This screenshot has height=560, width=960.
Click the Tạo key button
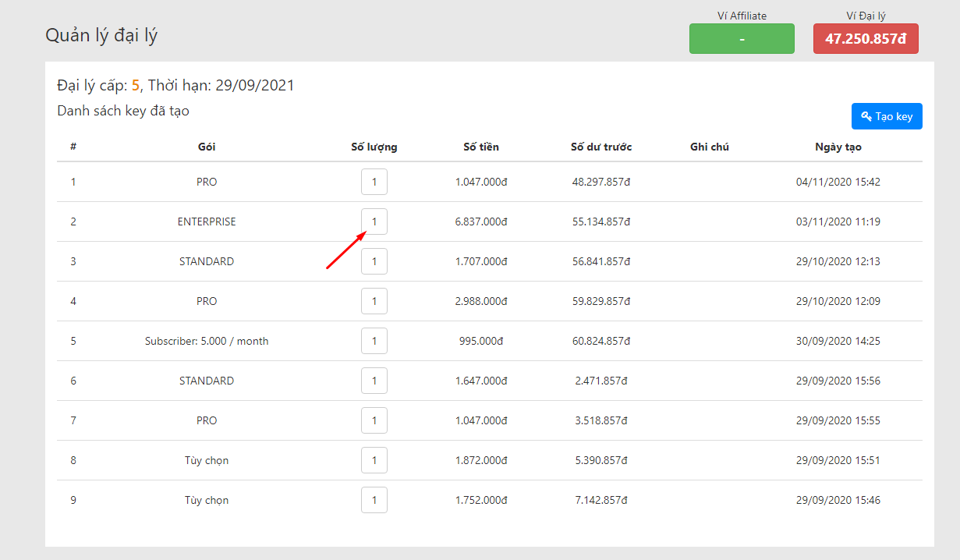pos(887,116)
